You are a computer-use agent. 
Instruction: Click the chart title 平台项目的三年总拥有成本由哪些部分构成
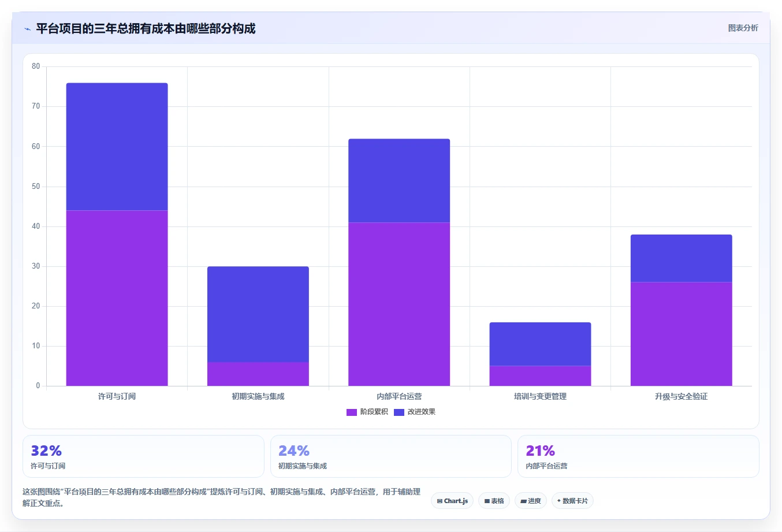(146, 28)
